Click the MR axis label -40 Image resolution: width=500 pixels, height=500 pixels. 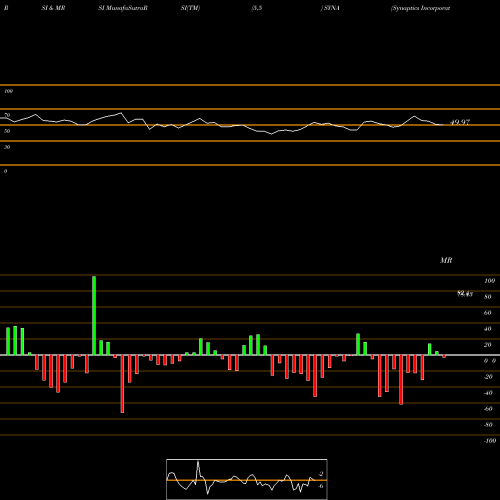coord(488,393)
